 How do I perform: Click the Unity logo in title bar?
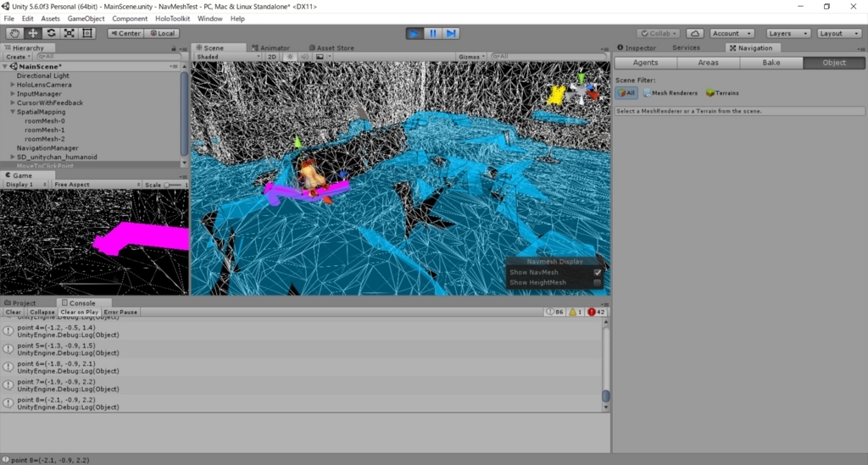coord(6,6)
